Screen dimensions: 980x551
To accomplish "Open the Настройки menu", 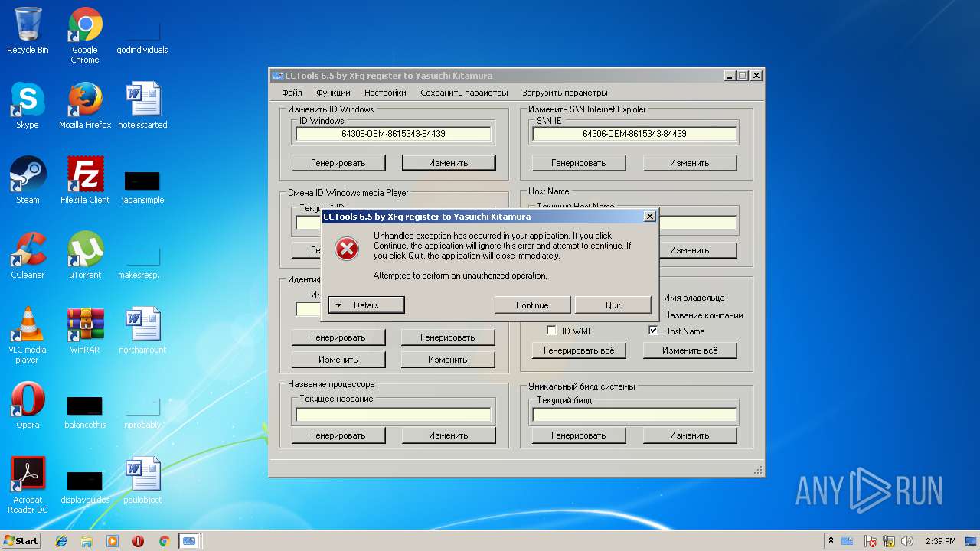I will 385,93.
